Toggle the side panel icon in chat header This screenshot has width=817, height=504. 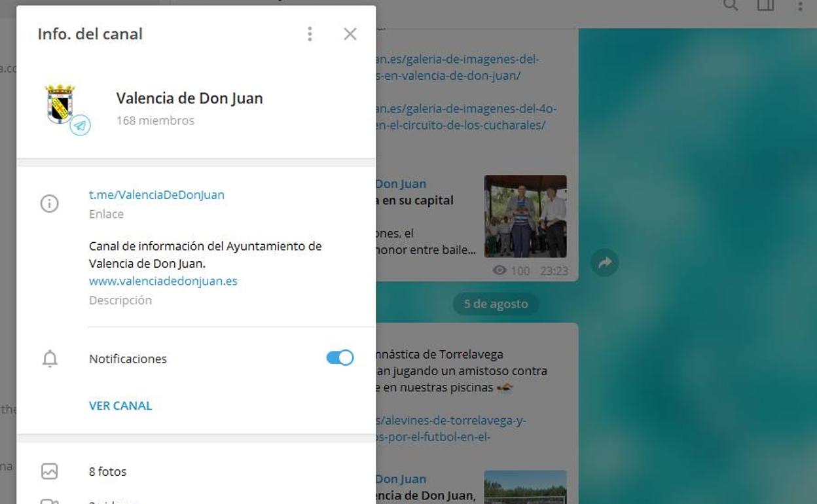point(765,6)
